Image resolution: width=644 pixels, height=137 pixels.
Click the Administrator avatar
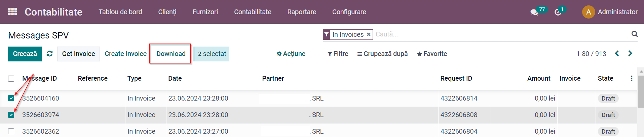click(588, 12)
